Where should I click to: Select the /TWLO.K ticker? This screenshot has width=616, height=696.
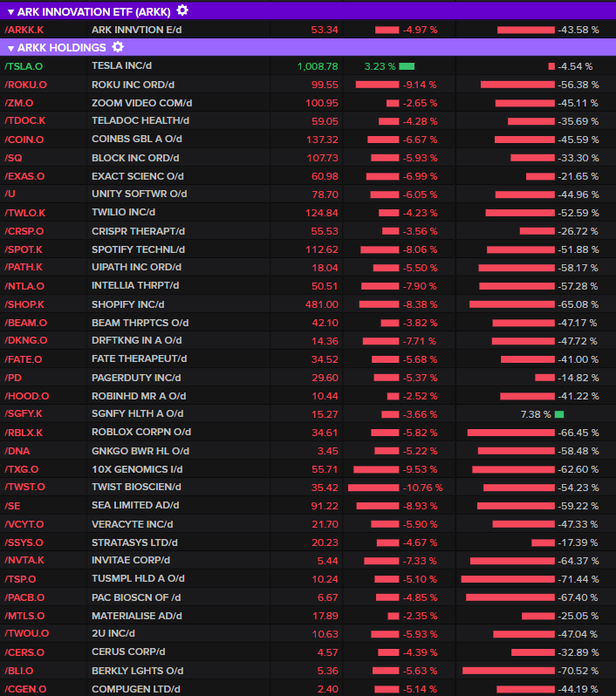(x=25, y=213)
